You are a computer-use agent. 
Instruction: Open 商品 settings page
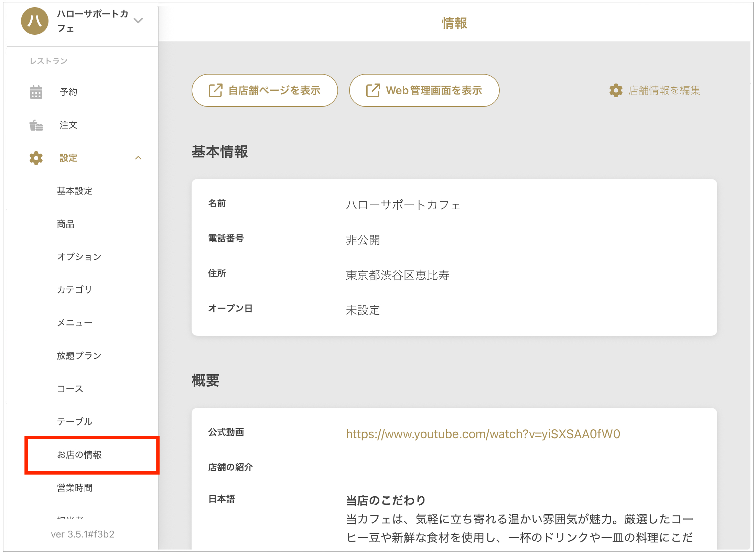click(x=66, y=224)
